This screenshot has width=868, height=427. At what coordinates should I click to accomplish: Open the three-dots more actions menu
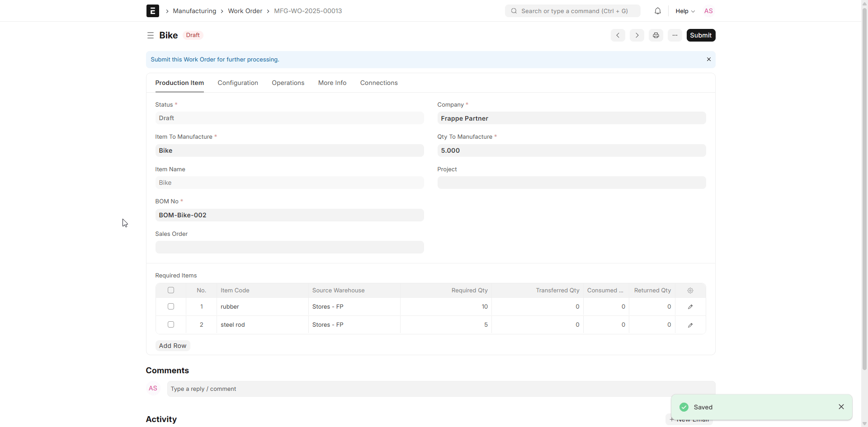point(675,35)
